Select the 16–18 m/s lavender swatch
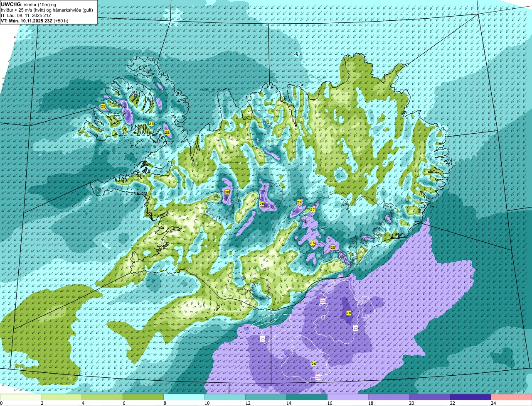Viewport: 532px width, 406px height. pos(348,397)
